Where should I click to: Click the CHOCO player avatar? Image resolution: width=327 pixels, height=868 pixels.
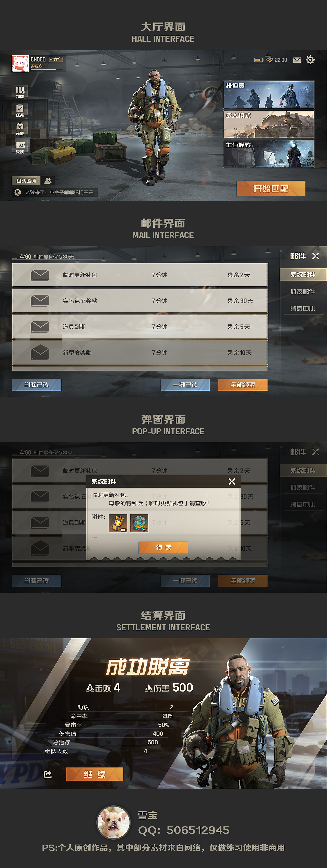20,64
